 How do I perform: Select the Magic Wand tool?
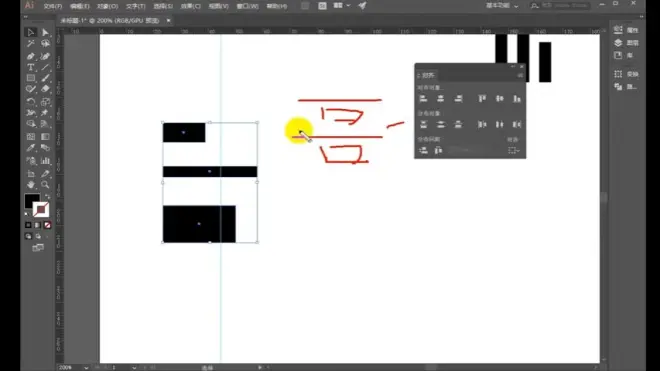tap(31, 44)
